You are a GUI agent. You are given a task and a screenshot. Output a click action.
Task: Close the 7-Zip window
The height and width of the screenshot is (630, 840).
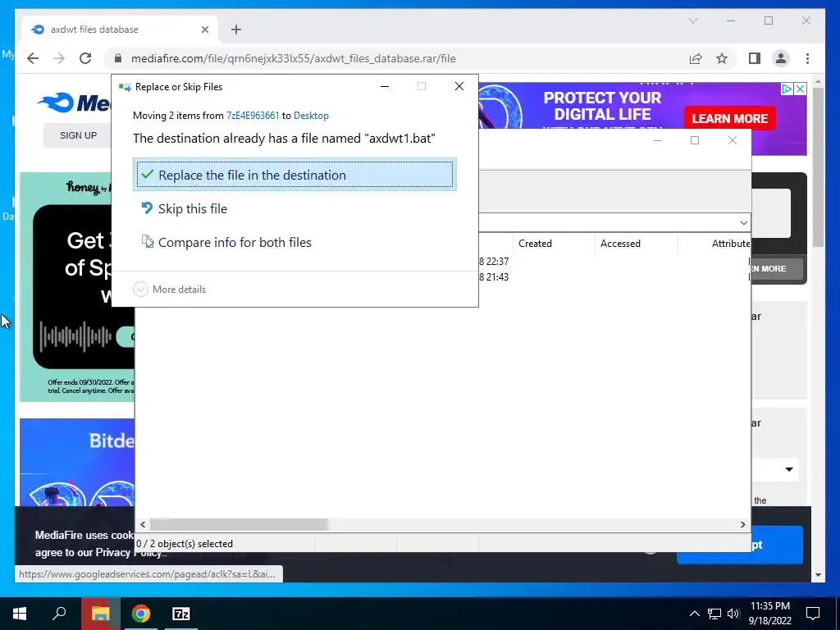click(733, 140)
